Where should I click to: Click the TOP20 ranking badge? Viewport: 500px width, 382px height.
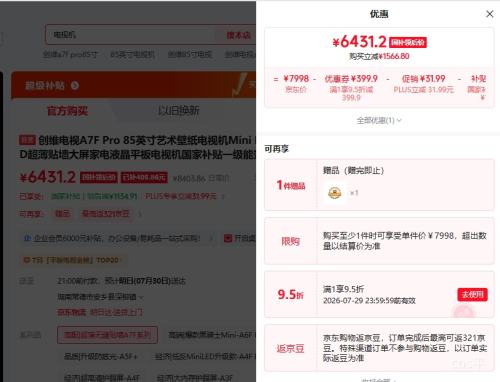tap(72, 260)
